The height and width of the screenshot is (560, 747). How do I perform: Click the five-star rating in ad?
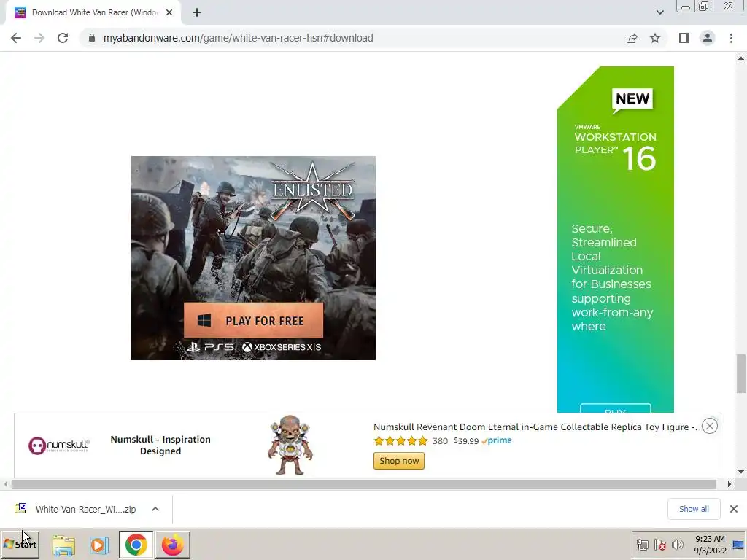(400, 441)
